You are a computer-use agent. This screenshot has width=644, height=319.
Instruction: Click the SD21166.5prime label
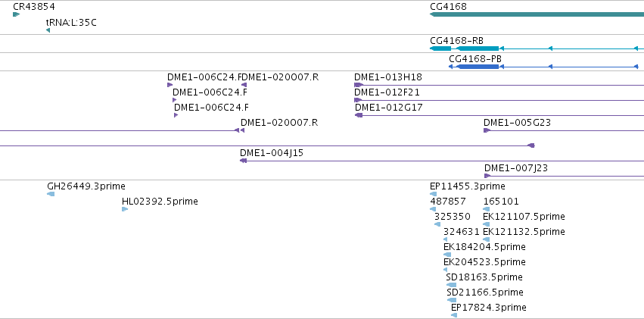point(485,292)
